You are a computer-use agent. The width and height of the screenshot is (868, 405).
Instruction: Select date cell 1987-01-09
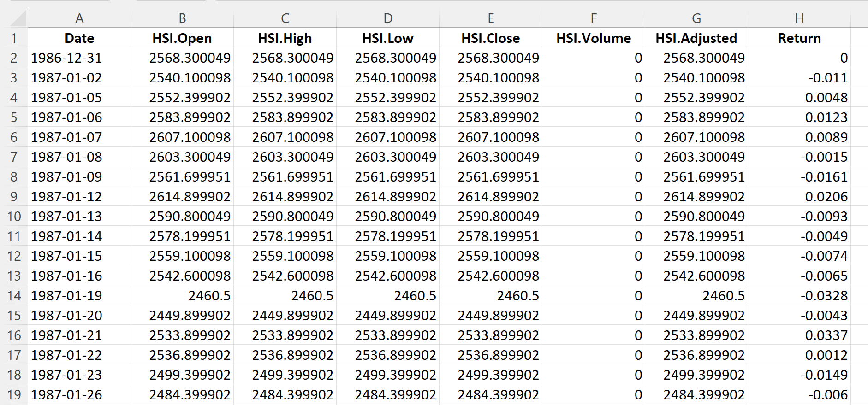(79, 176)
